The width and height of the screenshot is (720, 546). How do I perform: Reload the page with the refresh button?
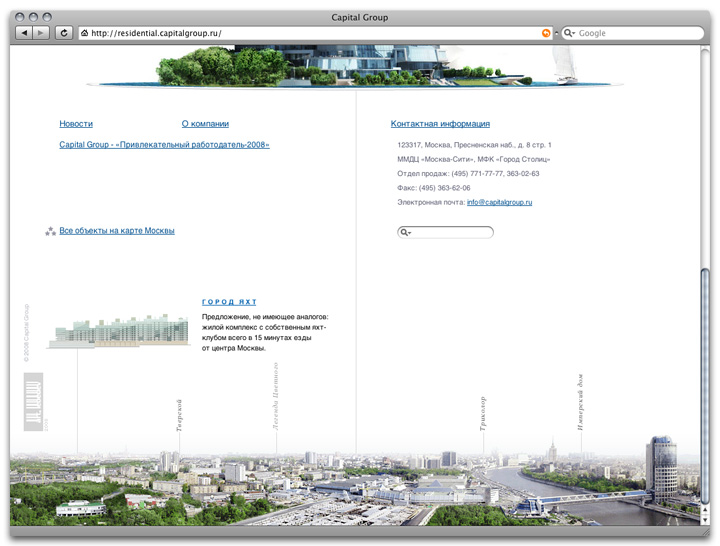coord(65,33)
